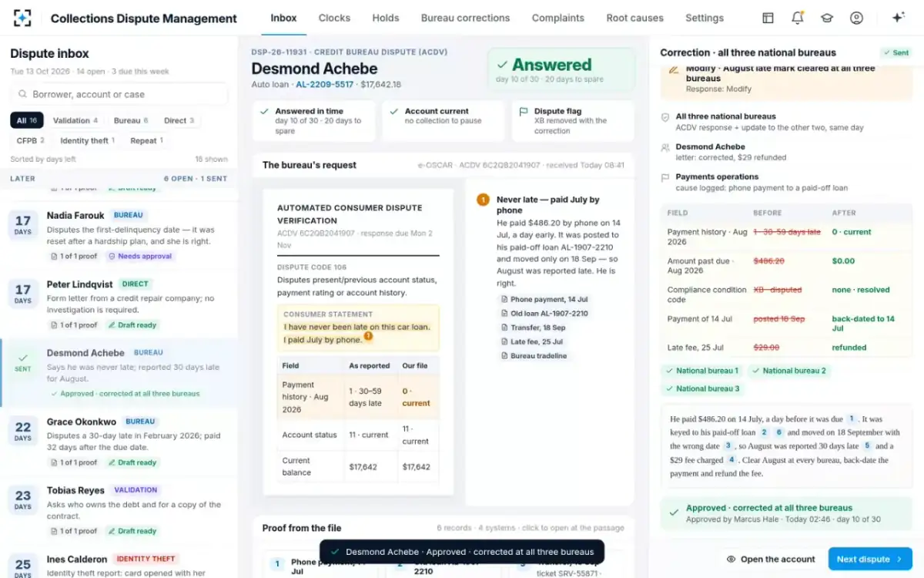Screen dimensions: 924x578
Task: Click the All three national bureaus shield icon
Action: (665, 117)
